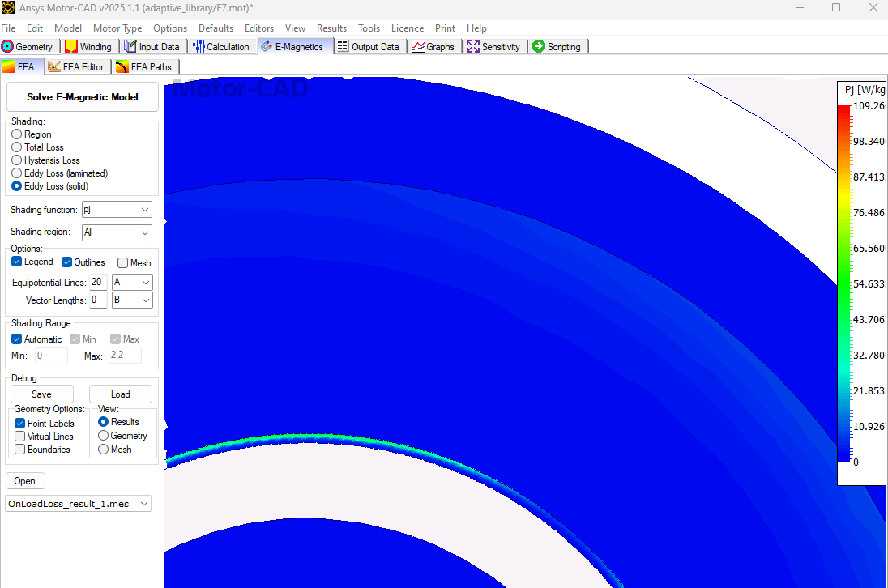Click the Max shading value field

click(125, 355)
